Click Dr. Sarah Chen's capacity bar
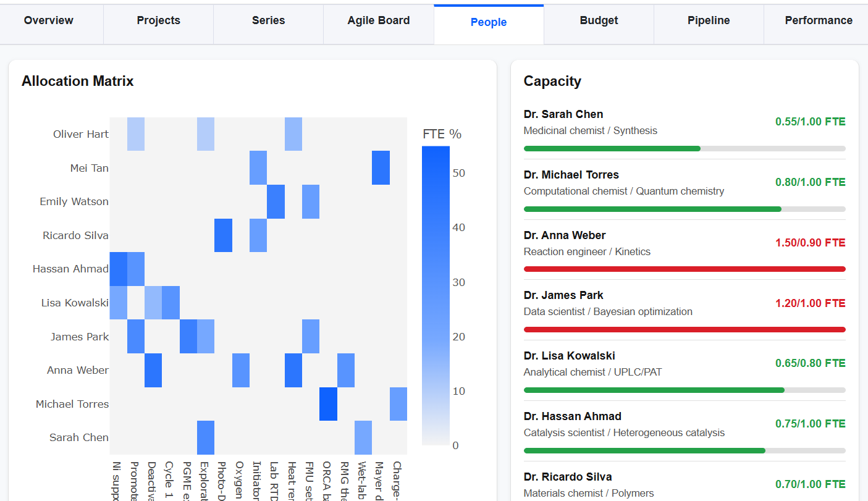Image resolution: width=868 pixels, height=501 pixels. (685, 148)
